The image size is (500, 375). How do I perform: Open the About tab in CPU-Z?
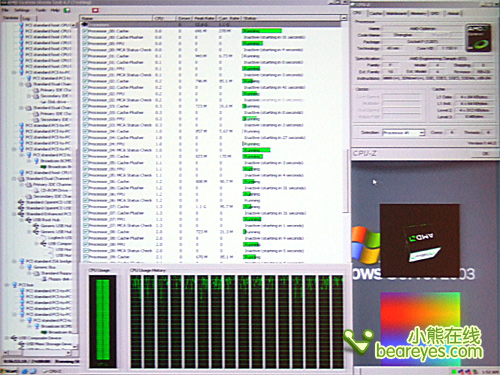tap(453, 13)
